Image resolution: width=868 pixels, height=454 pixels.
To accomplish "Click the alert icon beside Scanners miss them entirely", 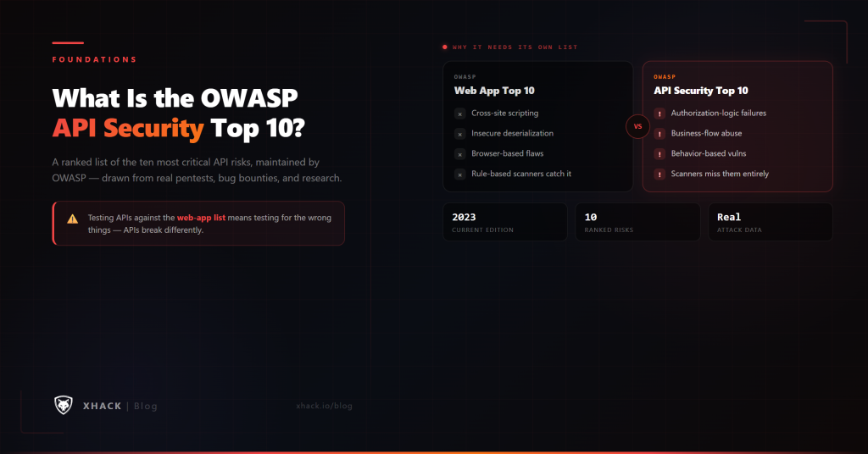I will point(659,174).
